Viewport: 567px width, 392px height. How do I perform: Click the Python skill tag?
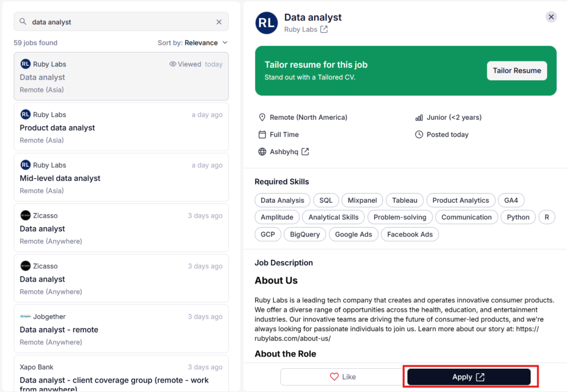(x=518, y=217)
